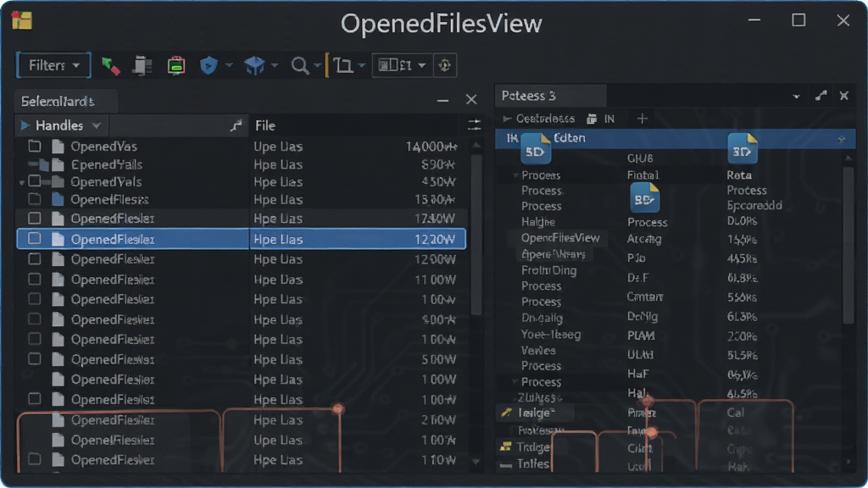Click the magnifying glass search icon
The height and width of the screenshot is (488, 868).
click(x=299, y=66)
